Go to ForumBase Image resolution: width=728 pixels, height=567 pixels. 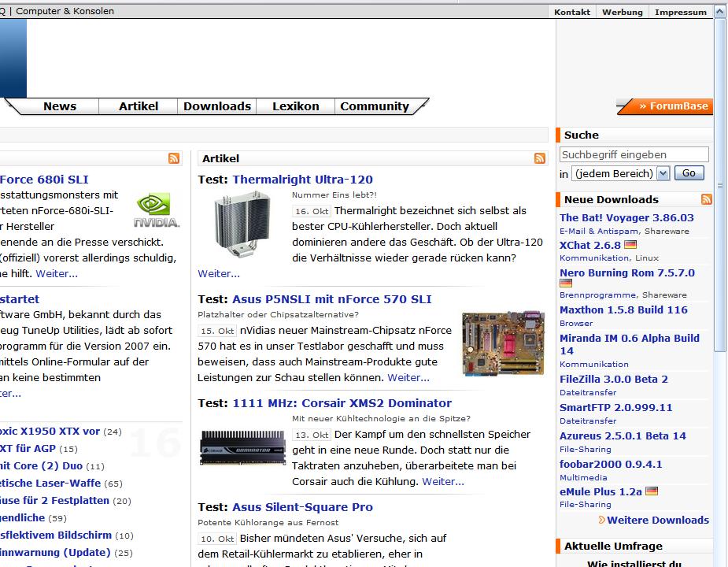click(665, 106)
